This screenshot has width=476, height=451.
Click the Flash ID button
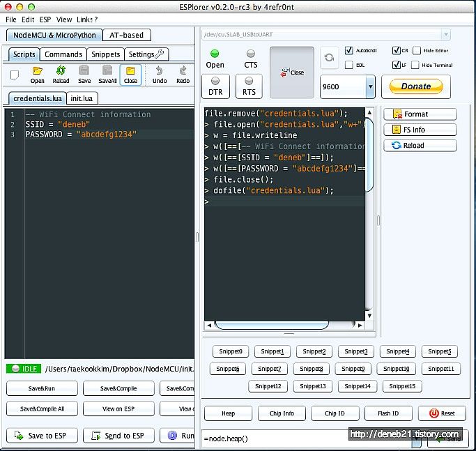tap(388, 413)
